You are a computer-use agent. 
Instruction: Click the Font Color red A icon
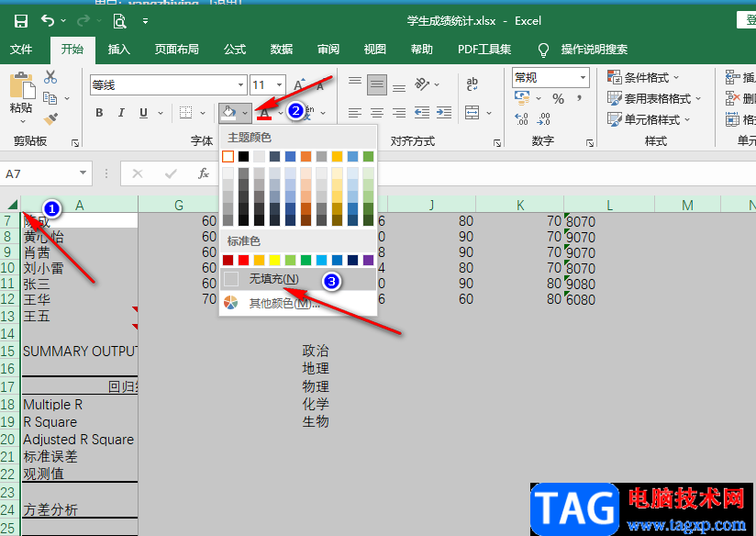coord(264,114)
